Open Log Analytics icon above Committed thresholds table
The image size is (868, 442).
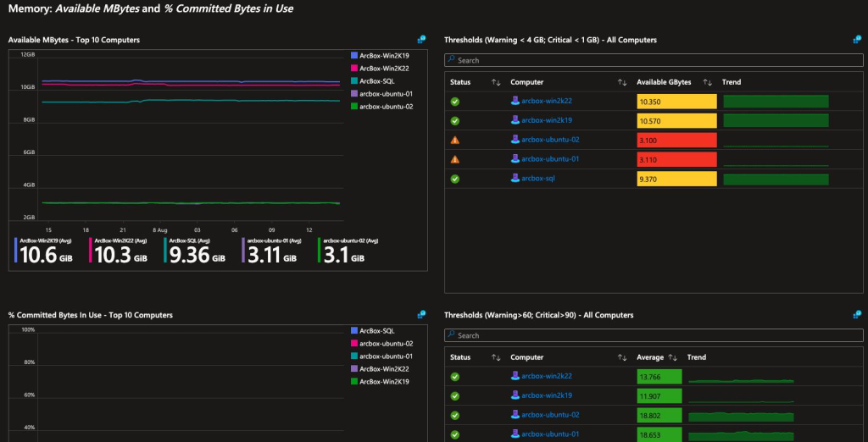(x=858, y=314)
